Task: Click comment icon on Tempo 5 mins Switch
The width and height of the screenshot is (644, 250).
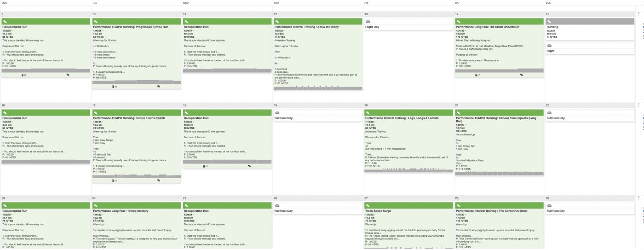Action: 159,180
